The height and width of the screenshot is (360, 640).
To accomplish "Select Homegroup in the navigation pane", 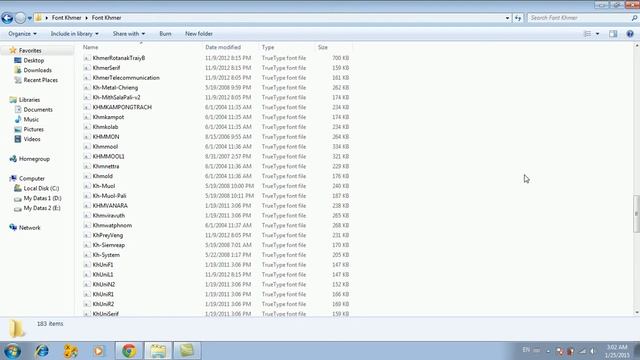I will (34, 159).
